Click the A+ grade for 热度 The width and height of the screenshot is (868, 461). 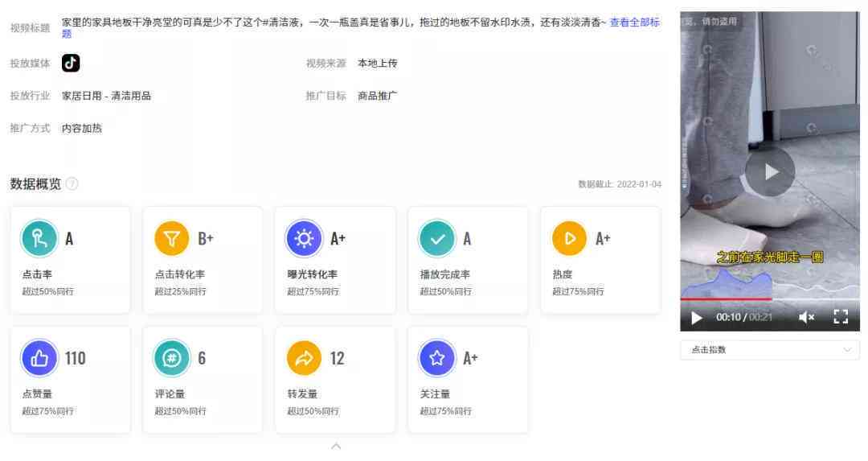(603, 239)
